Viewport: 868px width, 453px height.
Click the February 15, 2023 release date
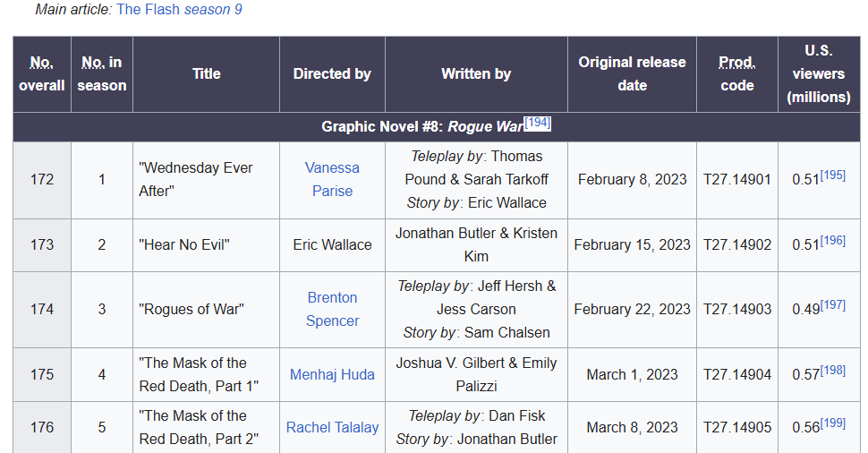632,244
